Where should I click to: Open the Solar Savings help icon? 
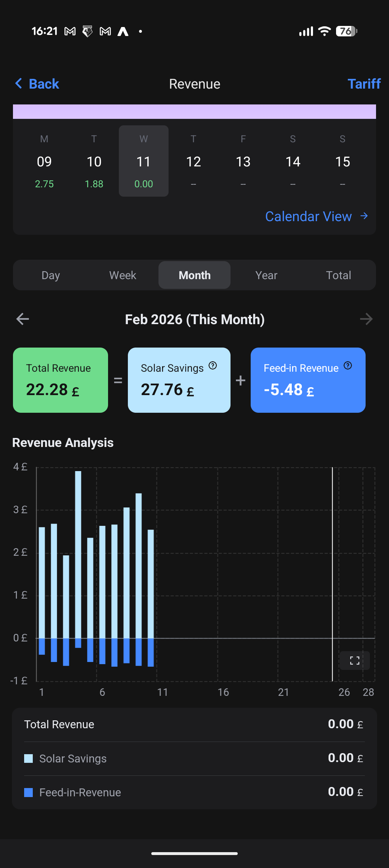tap(213, 366)
